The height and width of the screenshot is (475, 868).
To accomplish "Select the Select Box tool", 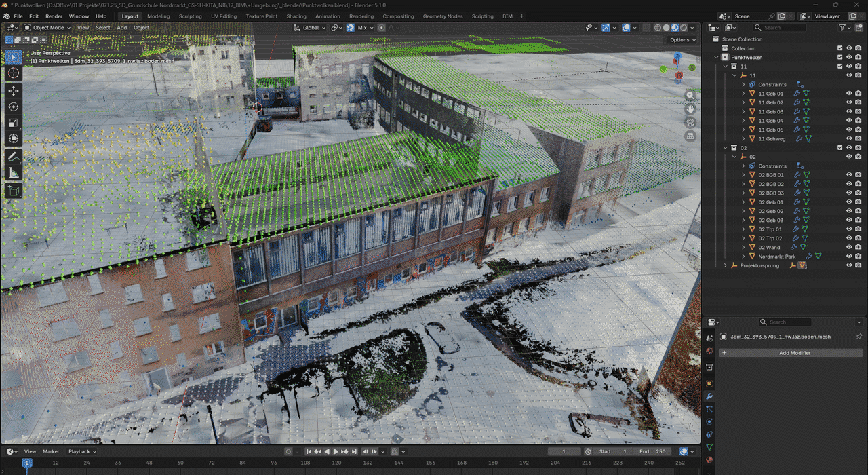I will (x=14, y=57).
